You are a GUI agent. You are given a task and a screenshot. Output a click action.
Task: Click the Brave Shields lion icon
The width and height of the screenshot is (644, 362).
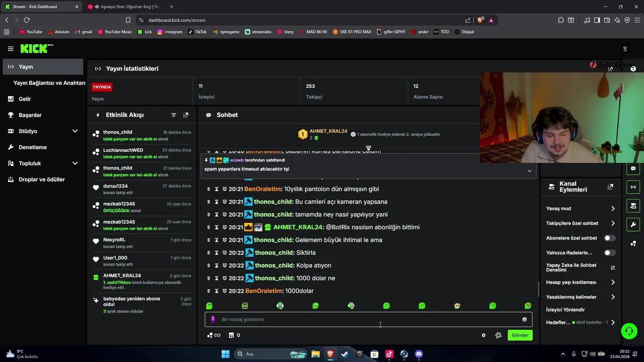click(480, 20)
